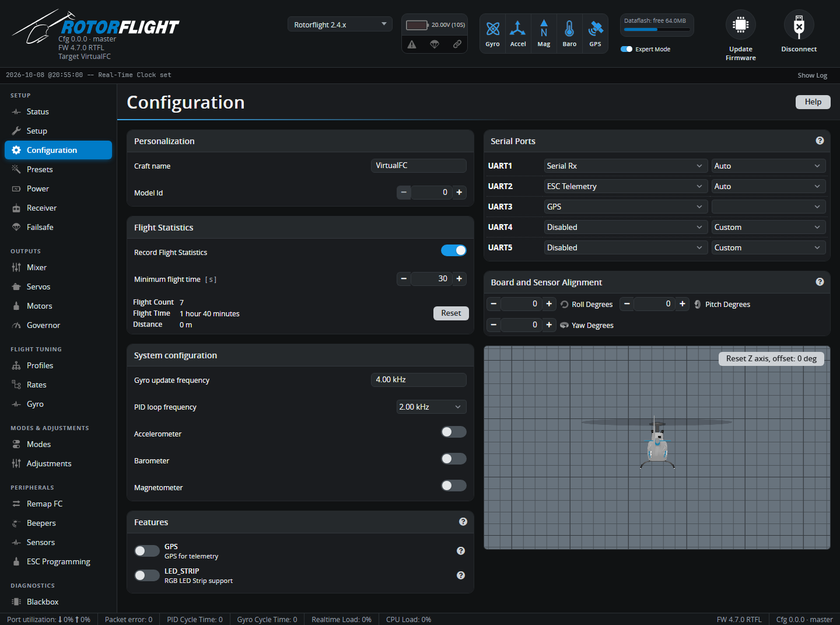The image size is (840, 625).
Task: Click the Update Firmware chip icon
Action: [x=741, y=25]
